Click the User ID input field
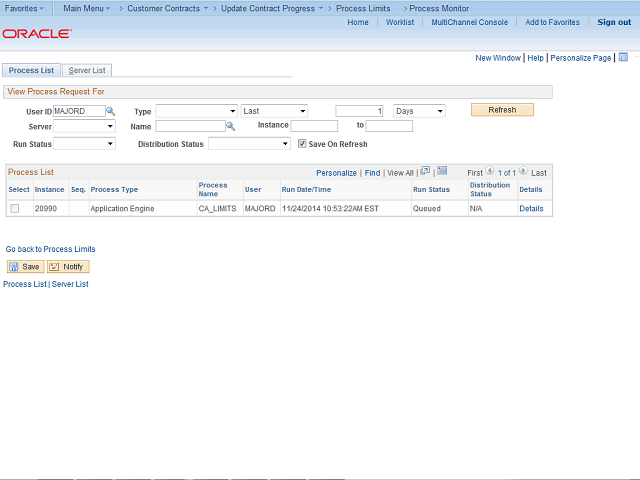Image resolution: width=640 pixels, height=480 pixels. (79, 111)
